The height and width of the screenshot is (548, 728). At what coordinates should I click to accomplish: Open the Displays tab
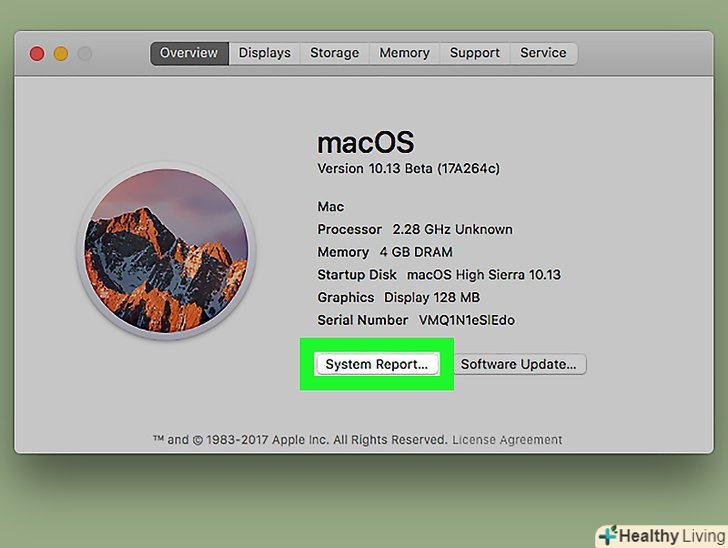[264, 53]
